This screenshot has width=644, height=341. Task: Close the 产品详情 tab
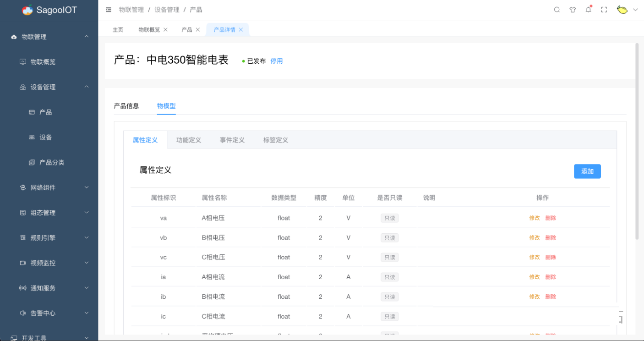241,29
